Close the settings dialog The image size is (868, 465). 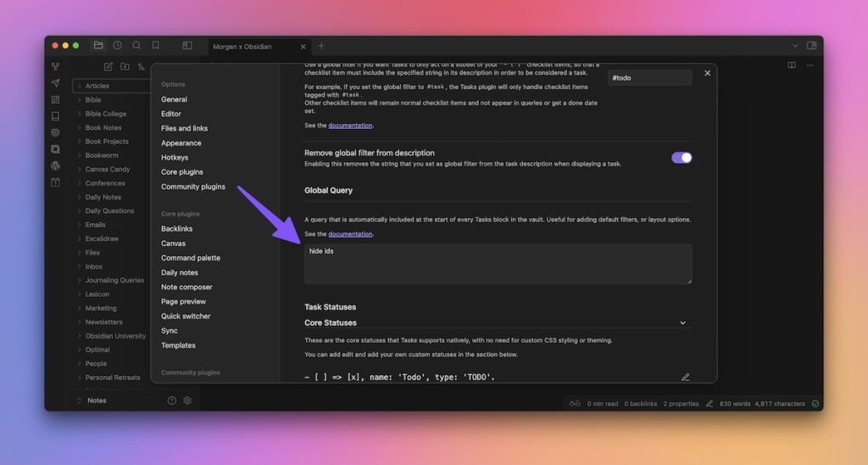[708, 73]
